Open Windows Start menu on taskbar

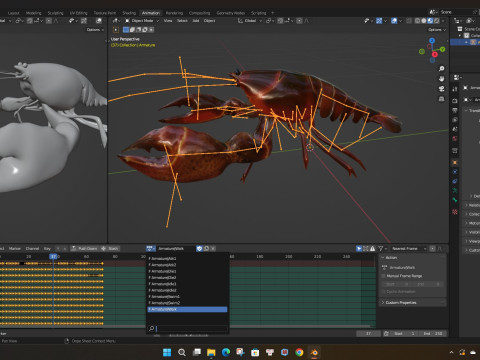[167, 352]
